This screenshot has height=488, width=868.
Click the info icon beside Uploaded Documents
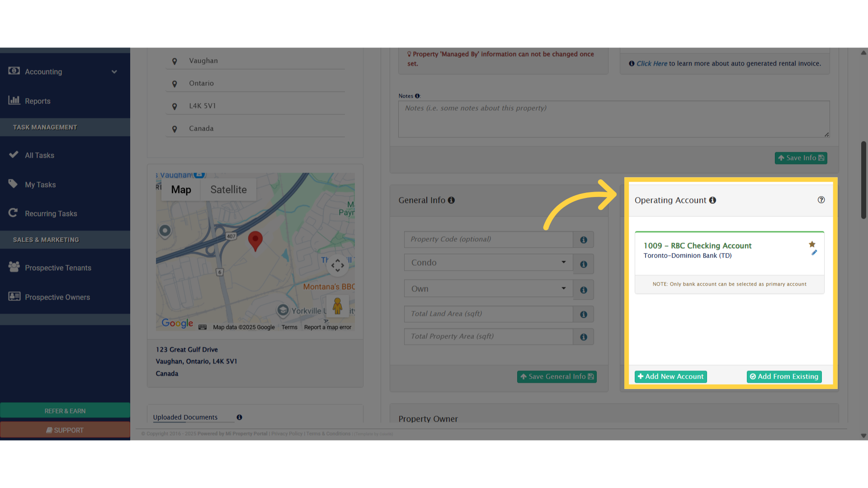239,417
